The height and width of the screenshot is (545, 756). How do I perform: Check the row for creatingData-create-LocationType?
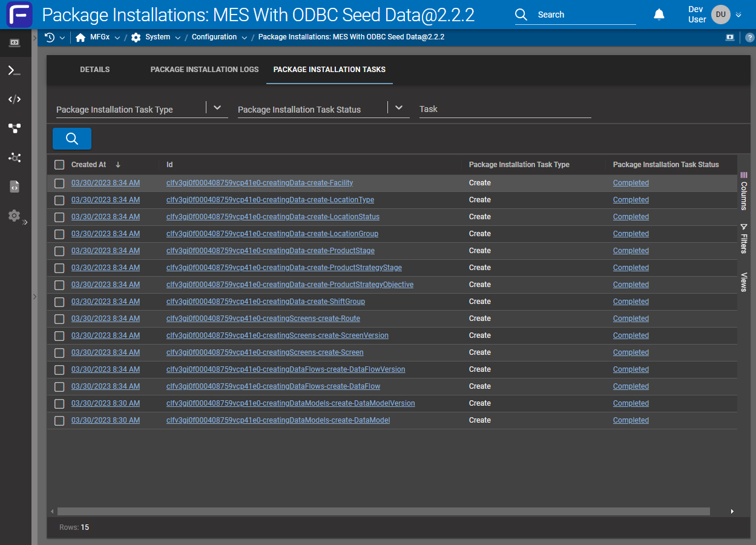coord(59,200)
